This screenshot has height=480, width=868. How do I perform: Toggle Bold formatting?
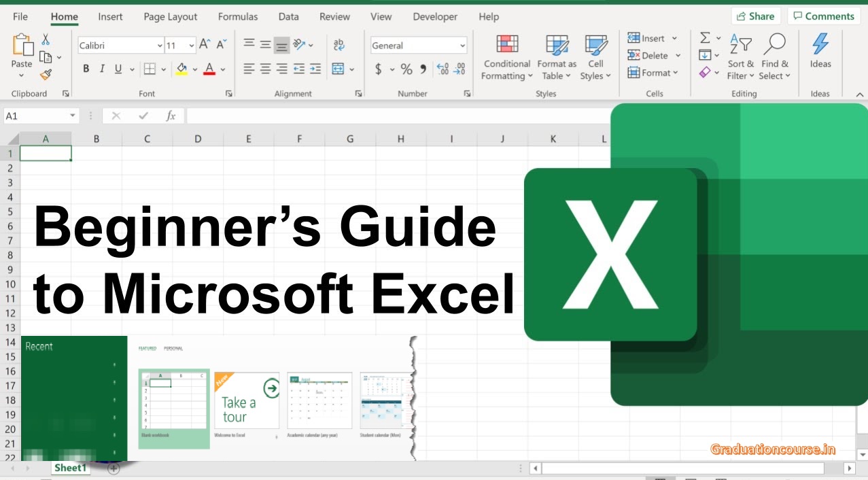86,69
